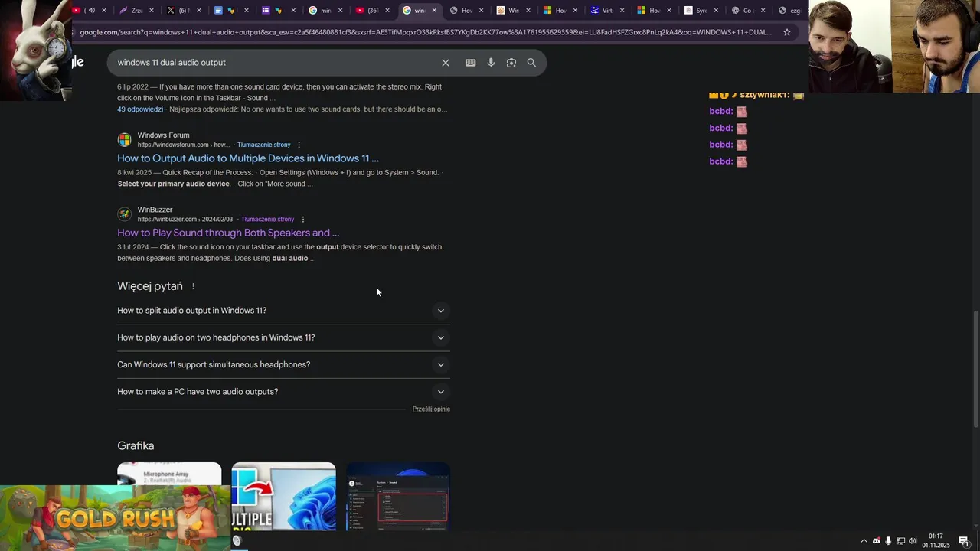Mute icon on the first YouTube tab
The height and width of the screenshot is (551, 980).
click(91, 11)
